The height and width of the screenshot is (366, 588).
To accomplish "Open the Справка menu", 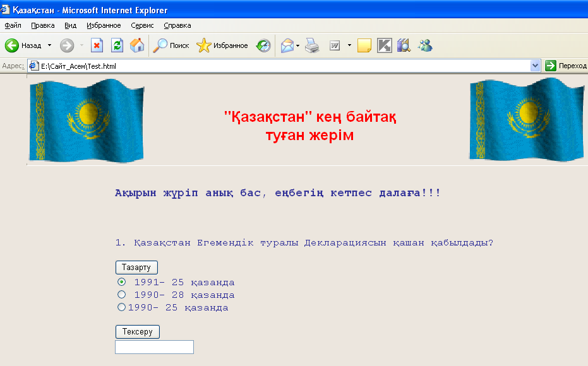I will coord(177,25).
